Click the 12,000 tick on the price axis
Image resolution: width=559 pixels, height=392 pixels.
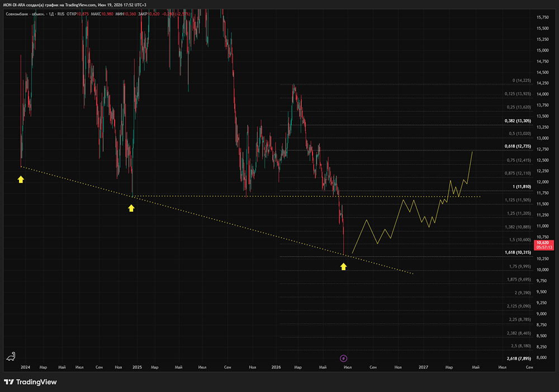[543, 182]
